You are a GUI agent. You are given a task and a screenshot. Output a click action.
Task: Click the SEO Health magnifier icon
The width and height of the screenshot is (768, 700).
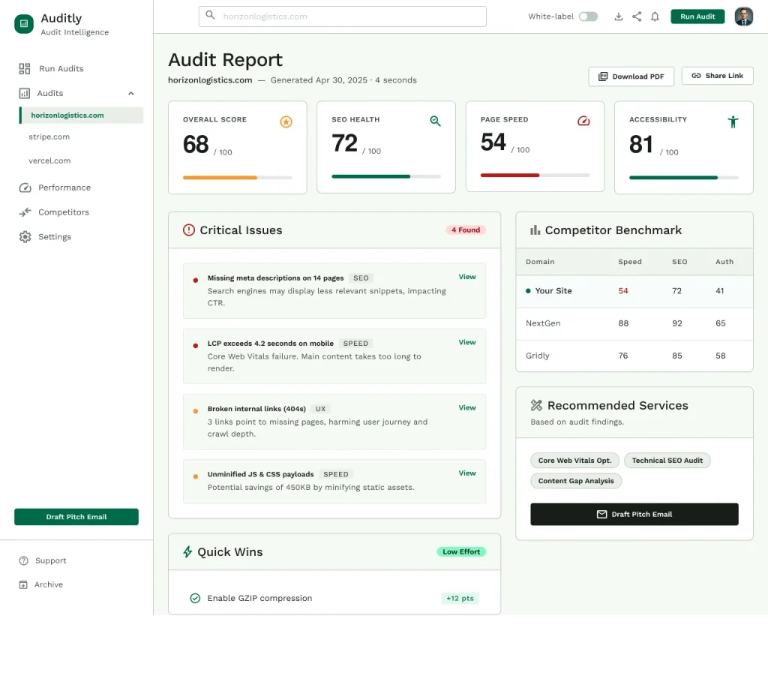436,121
